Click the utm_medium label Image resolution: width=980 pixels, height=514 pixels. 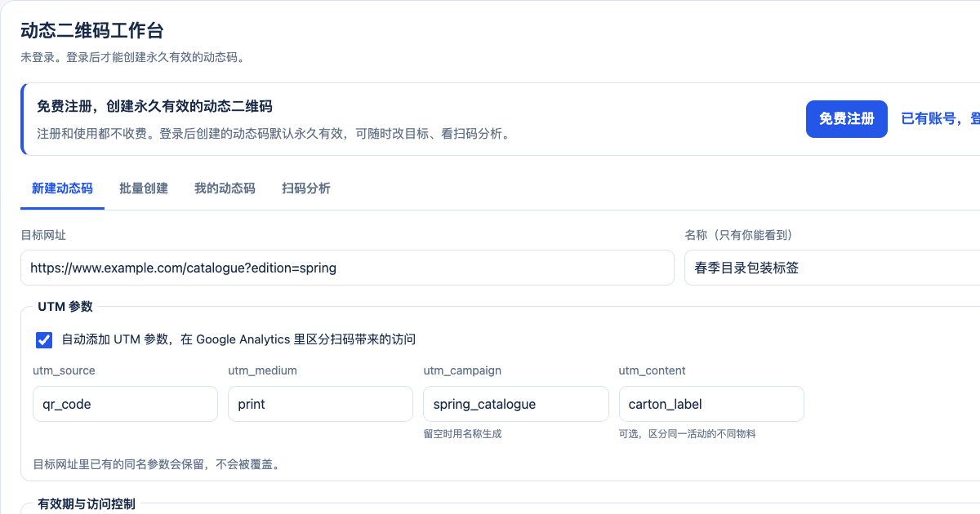(262, 370)
